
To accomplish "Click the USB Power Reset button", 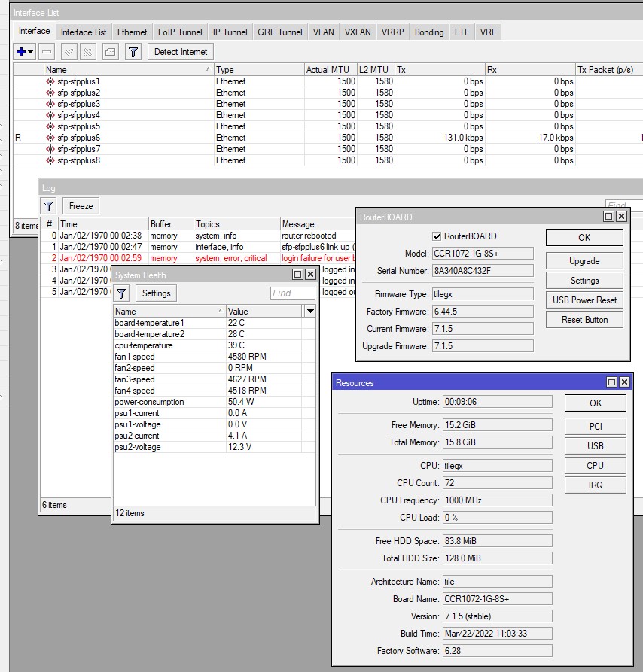I will pos(584,300).
